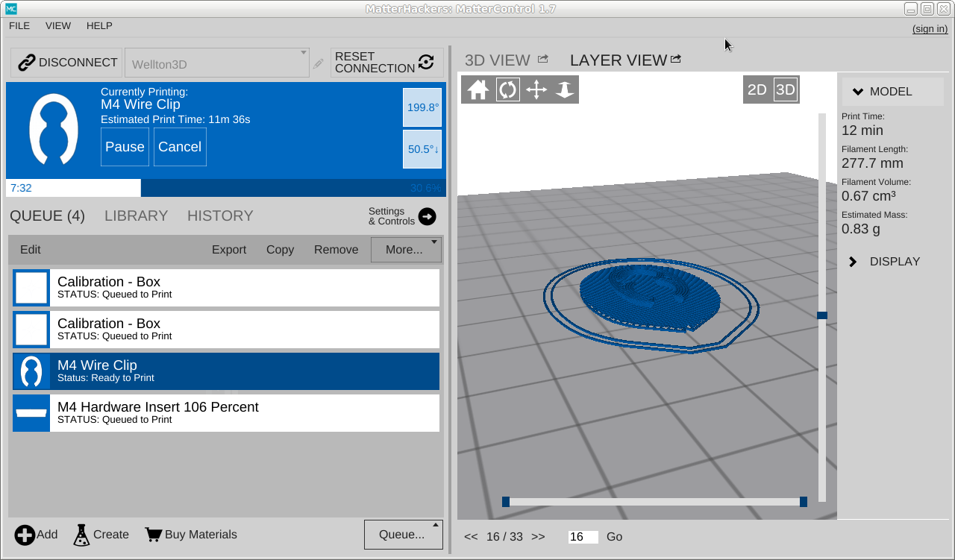
Task: Click the Buy Materials cart icon
Action: [x=154, y=535]
